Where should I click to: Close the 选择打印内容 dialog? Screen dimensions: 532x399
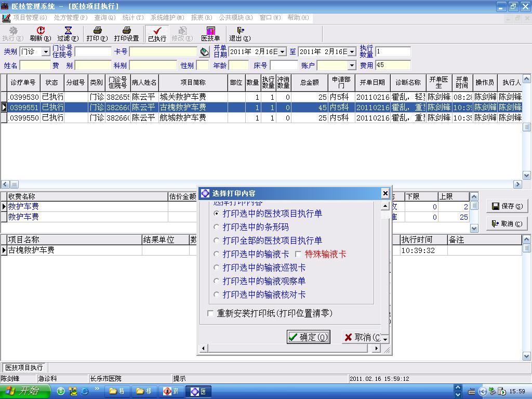[x=385, y=193]
